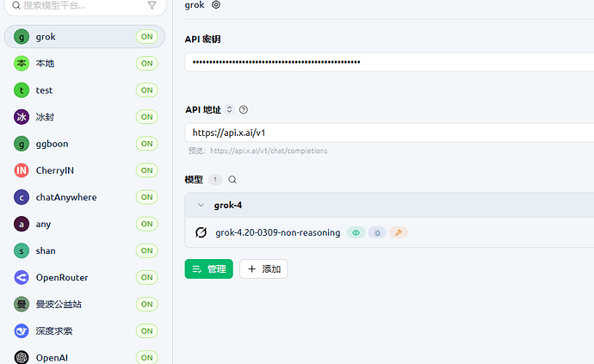Open grok provider settings gear icon
Image resolution: width=594 pixels, height=364 pixels.
(216, 5)
